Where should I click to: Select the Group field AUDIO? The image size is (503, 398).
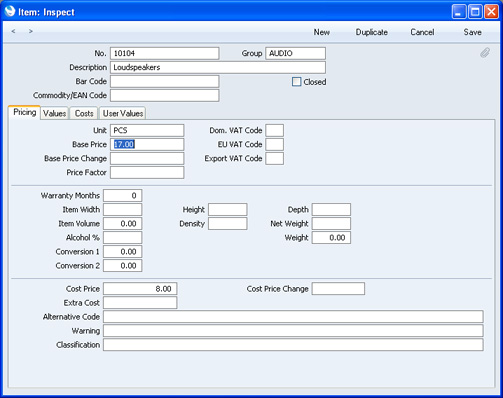(x=295, y=53)
